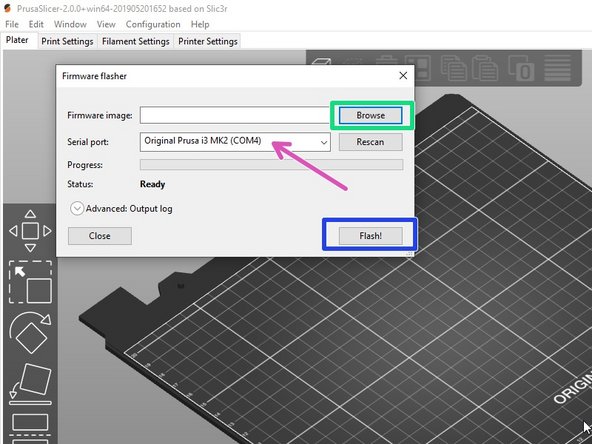Click the toolbar icon showing a zero

coord(521,68)
